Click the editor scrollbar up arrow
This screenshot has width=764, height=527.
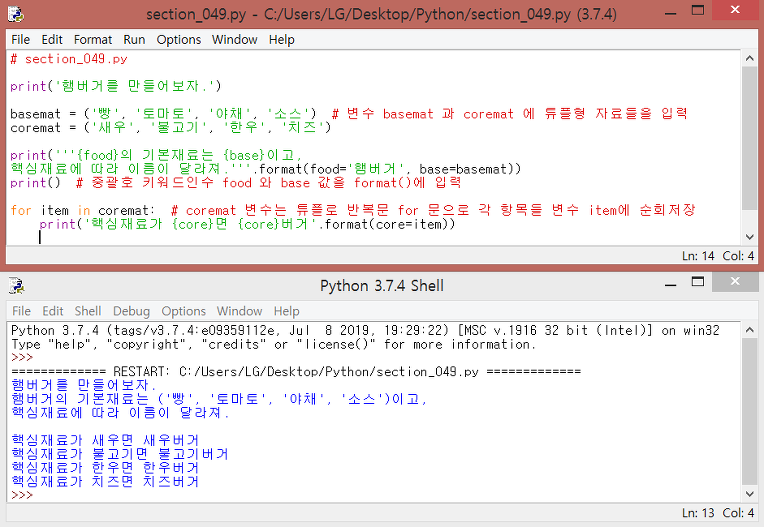tap(749, 58)
